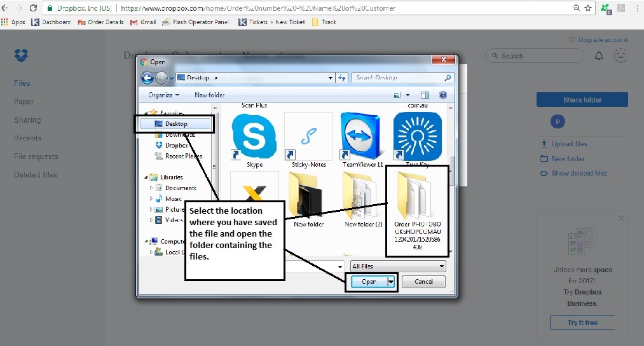Click Show deleted files link
Viewport: 644px width, 346px height.
click(574, 173)
